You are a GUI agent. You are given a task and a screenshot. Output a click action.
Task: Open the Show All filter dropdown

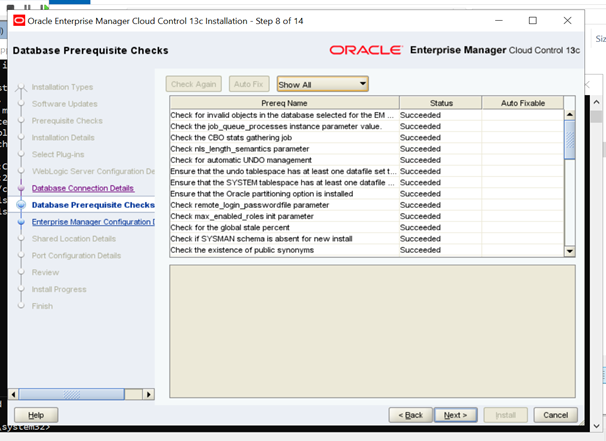322,85
